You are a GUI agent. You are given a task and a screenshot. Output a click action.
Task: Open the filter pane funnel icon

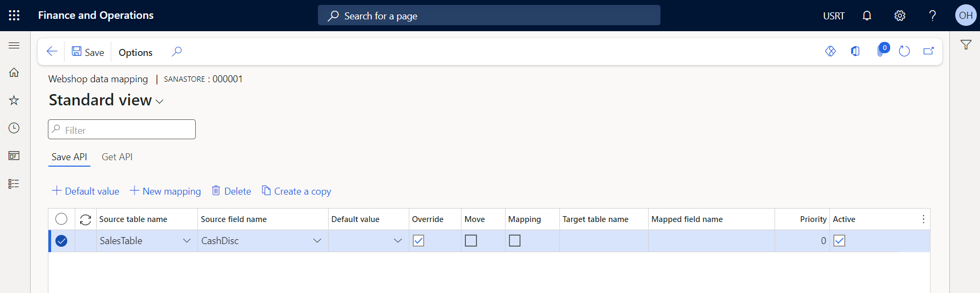pos(966,45)
